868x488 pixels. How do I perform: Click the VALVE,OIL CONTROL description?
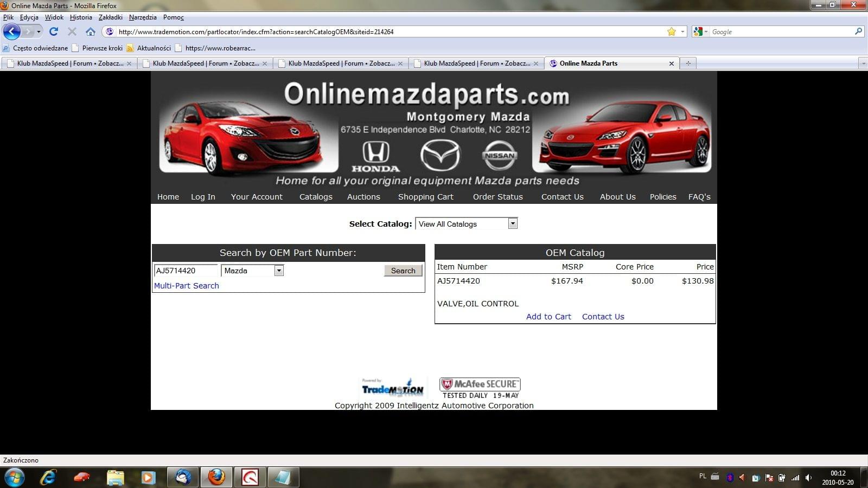[x=478, y=304]
